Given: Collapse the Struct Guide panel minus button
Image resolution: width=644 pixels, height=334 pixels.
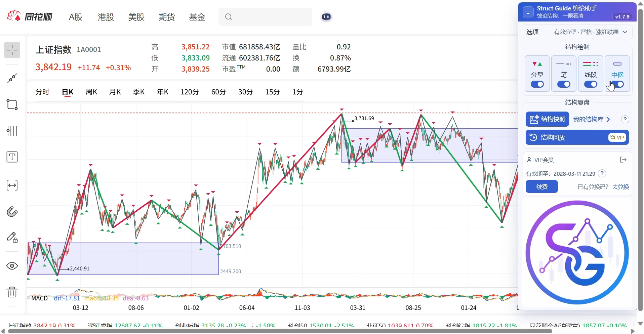Looking at the screenshot, I should coord(528,13).
